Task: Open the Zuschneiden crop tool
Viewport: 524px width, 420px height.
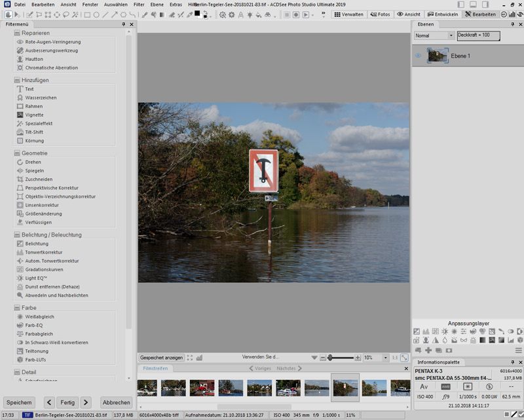Action: pyautogui.click(x=39, y=179)
